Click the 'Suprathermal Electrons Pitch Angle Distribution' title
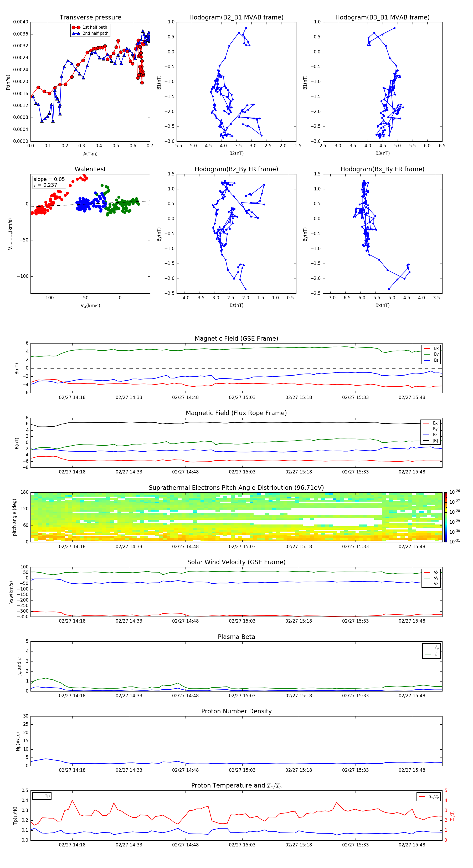Screen dimensions: 473x868 point(236,488)
